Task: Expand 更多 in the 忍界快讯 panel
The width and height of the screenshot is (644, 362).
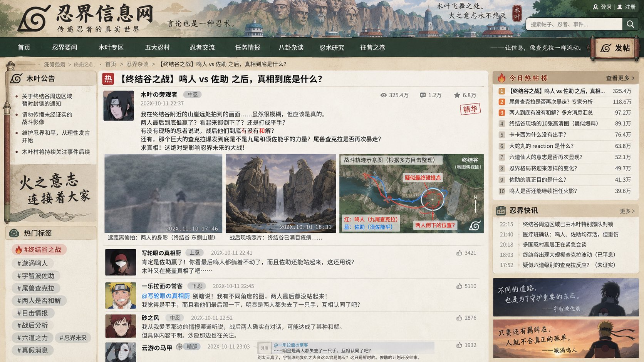Action: (x=627, y=211)
